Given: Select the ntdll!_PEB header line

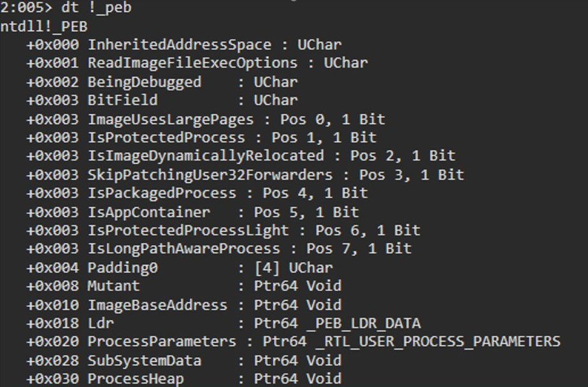Looking at the screenshot, I should pyautogui.click(x=44, y=27).
